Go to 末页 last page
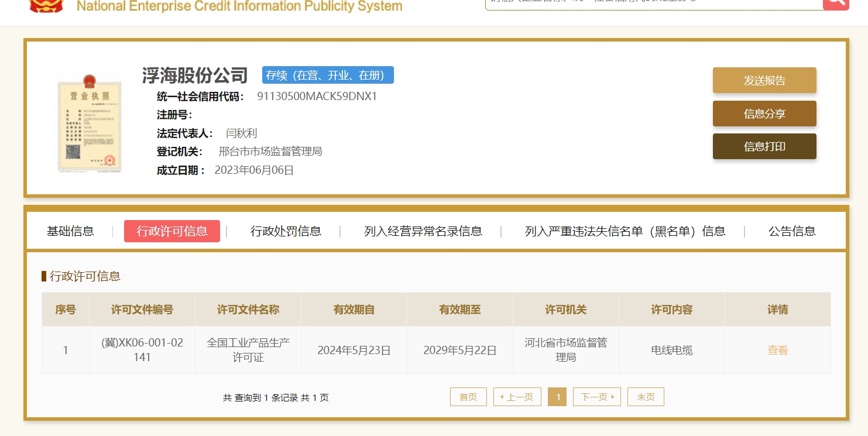The height and width of the screenshot is (436, 868). (646, 397)
